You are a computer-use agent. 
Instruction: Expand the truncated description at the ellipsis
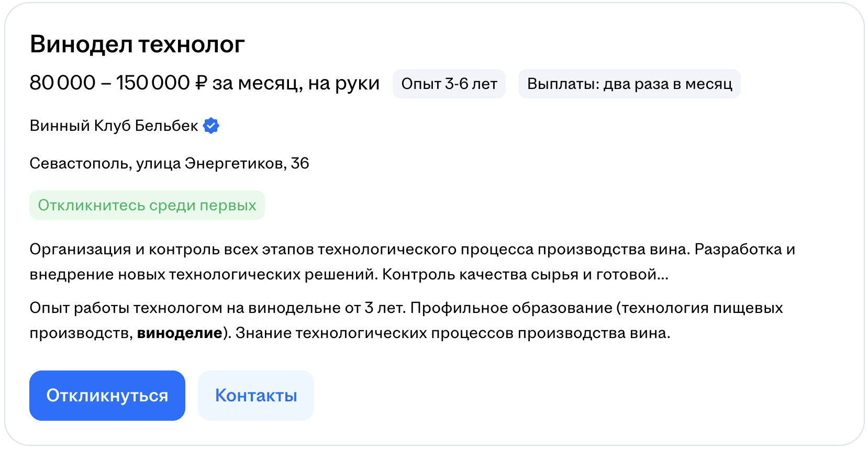663,275
